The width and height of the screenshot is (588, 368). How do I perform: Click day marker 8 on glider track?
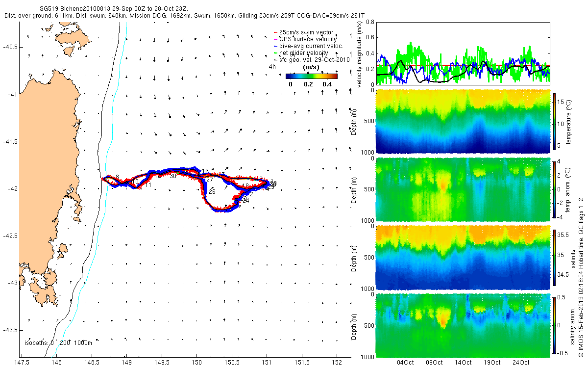coord(118,177)
